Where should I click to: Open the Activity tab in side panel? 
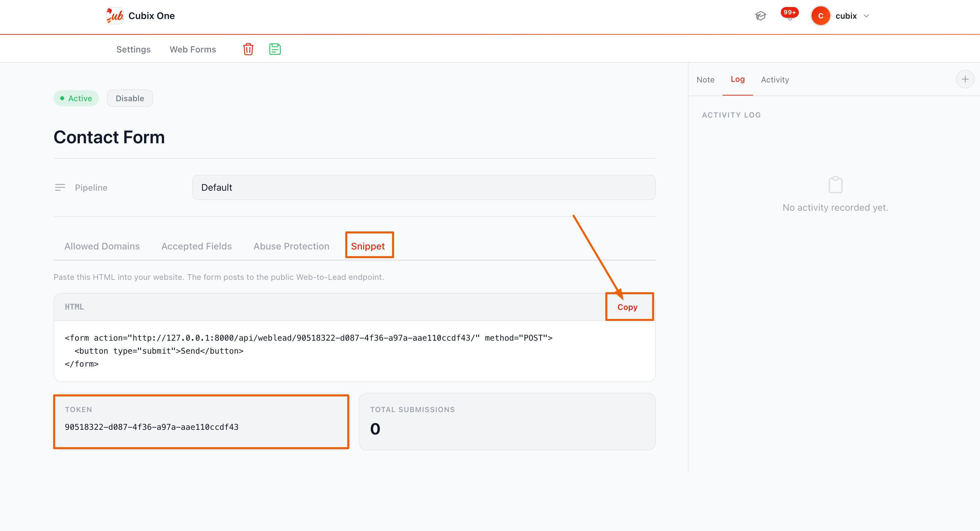pos(774,80)
